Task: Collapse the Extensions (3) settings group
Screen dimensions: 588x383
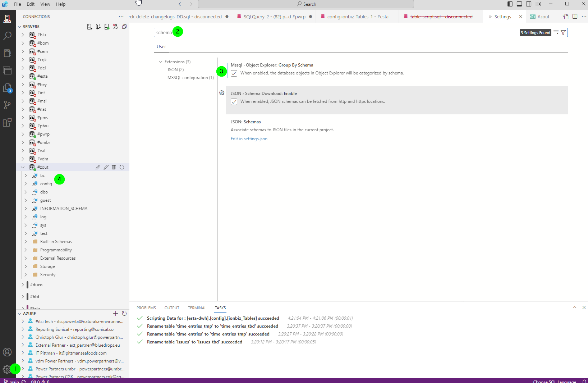Action: pyautogui.click(x=161, y=62)
